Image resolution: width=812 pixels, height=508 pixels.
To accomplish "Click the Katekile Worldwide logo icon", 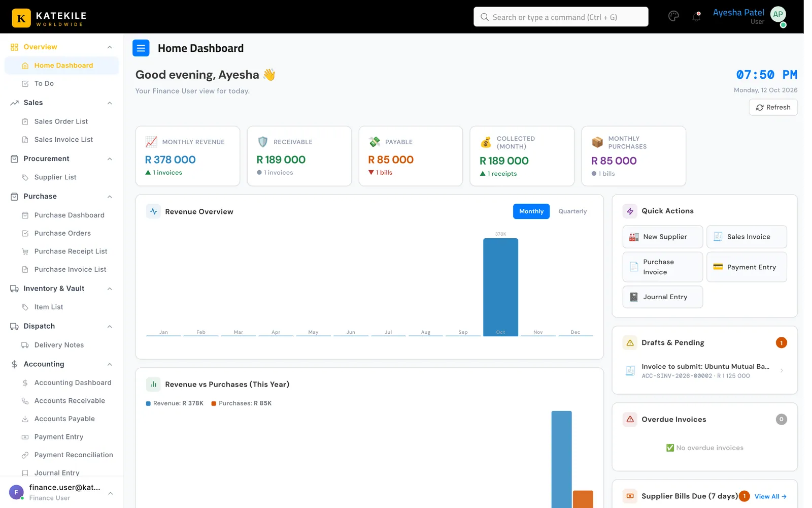I will tap(21, 18).
